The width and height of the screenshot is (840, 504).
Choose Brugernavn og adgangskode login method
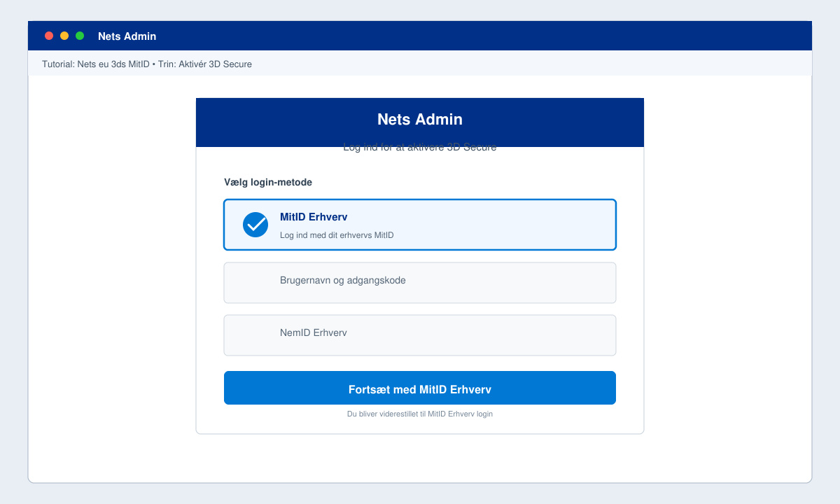420,283
